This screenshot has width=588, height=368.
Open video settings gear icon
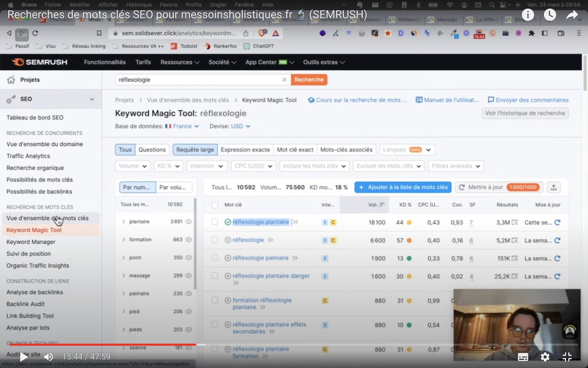545,357
